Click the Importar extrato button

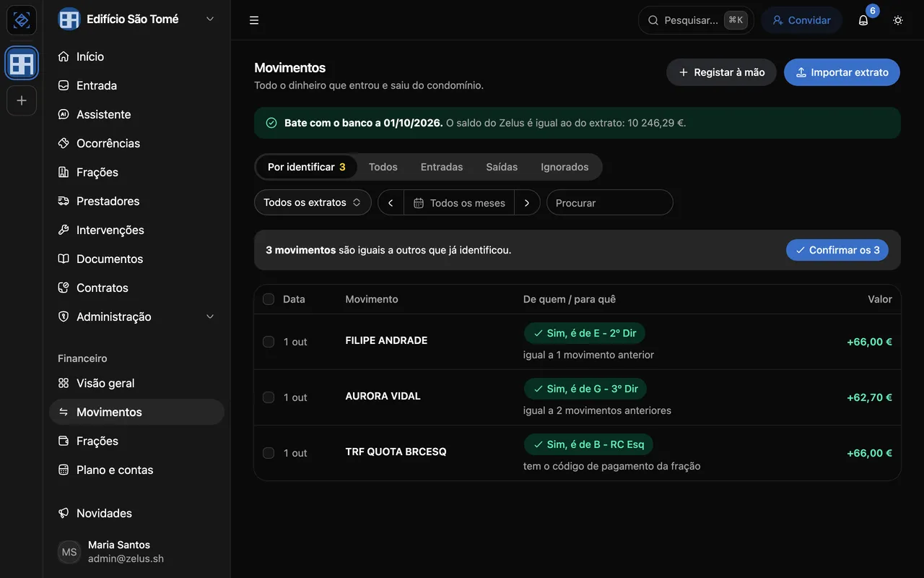[842, 72]
